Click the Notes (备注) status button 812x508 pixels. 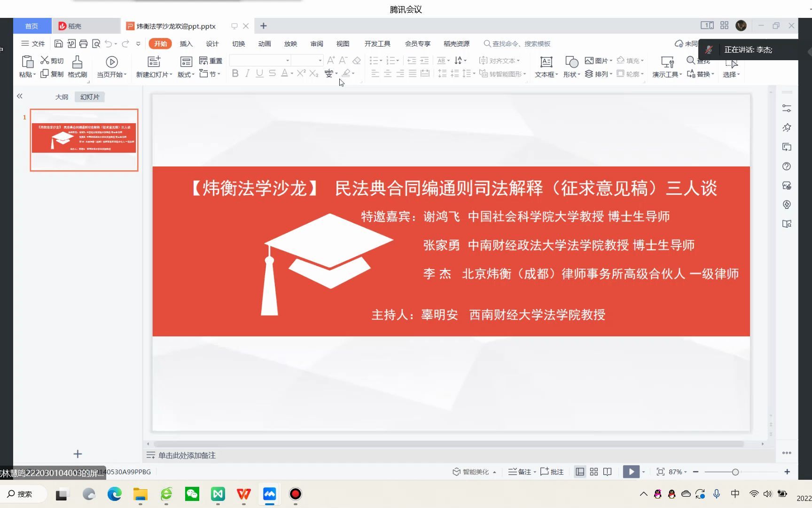pos(520,472)
